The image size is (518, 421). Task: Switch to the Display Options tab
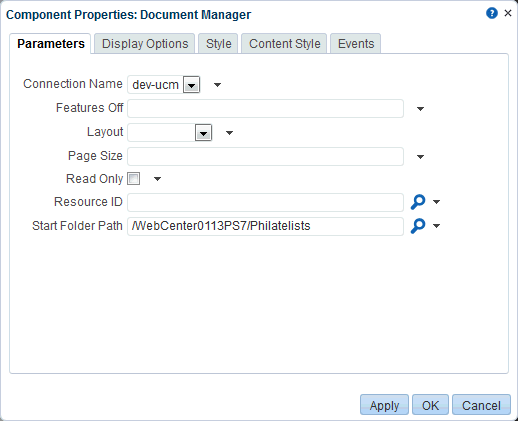point(145,44)
